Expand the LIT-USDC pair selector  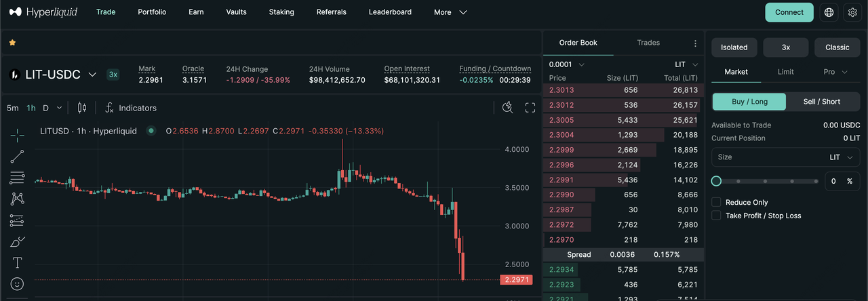click(x=93, y=75)
